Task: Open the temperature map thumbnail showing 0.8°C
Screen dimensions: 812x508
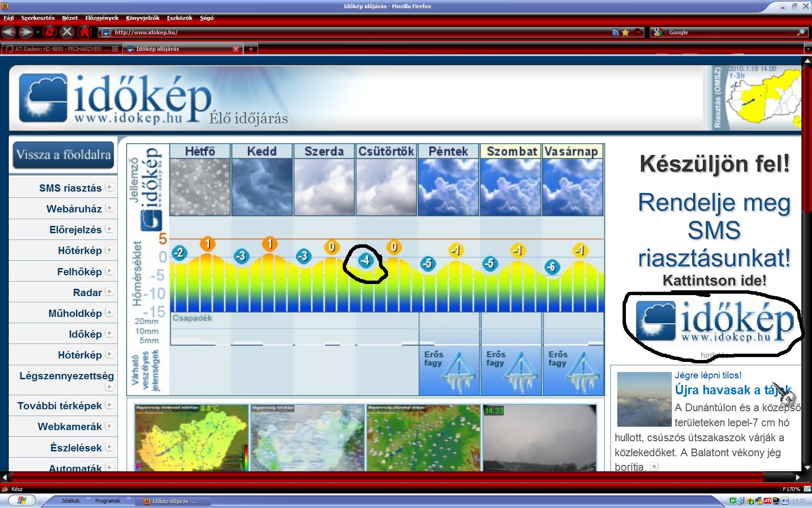Action: (191, 438)
